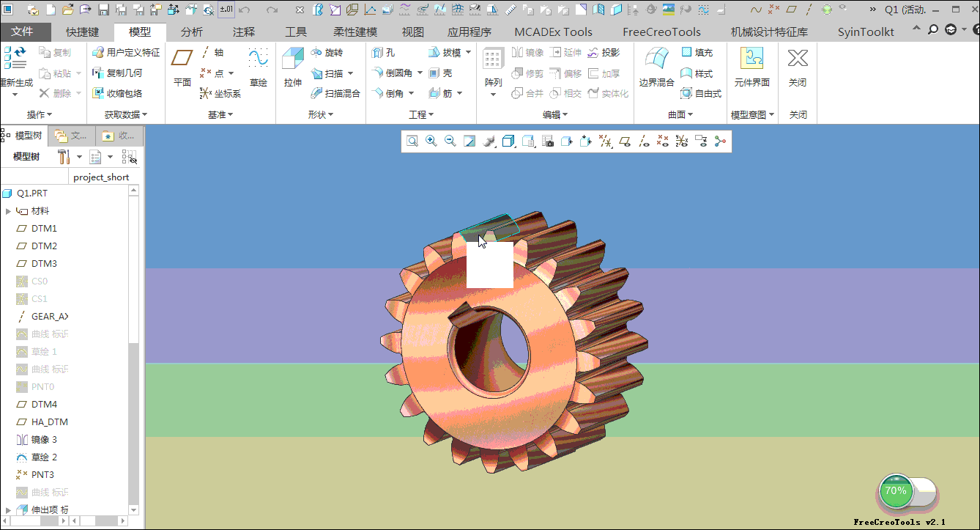Select the 拉伸 (Extrude) tool

[293, 67]
